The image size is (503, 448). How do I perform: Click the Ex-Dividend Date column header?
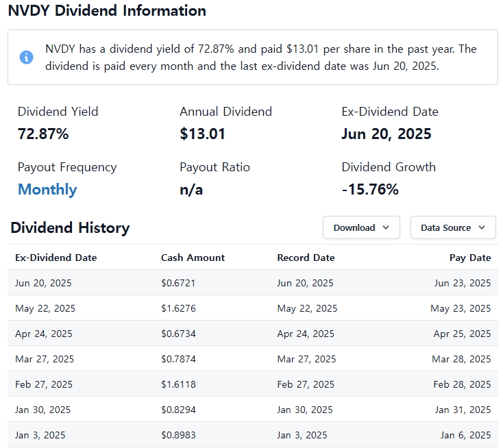tap(56, 258)
